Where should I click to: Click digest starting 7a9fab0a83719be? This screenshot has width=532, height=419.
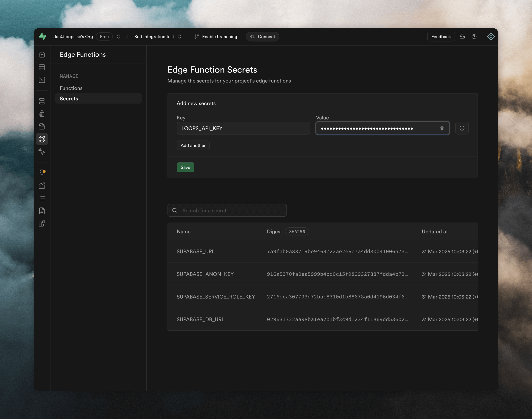click(337, 251)
